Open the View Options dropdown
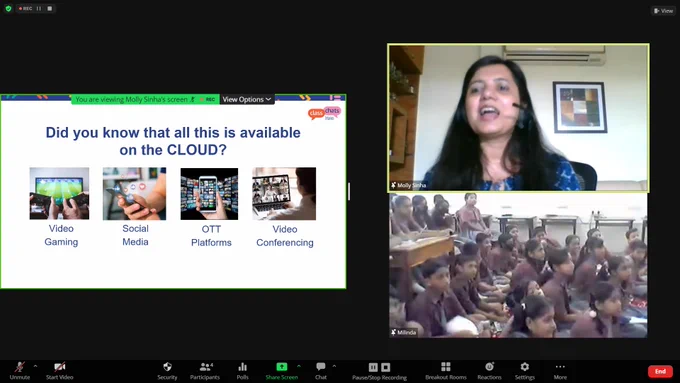Image resolution: width=680 pixels, height=383 pixels. coord(247,99)
